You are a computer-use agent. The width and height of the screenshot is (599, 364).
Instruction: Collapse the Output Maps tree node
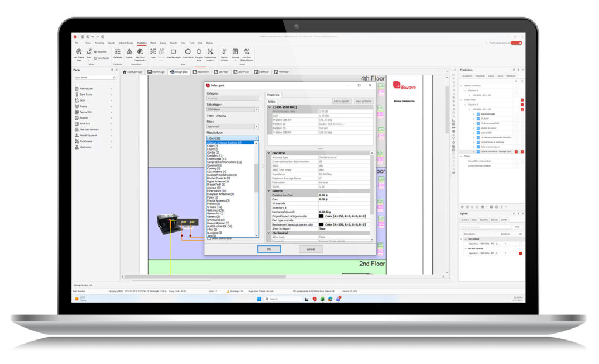[x=460, y=99]
